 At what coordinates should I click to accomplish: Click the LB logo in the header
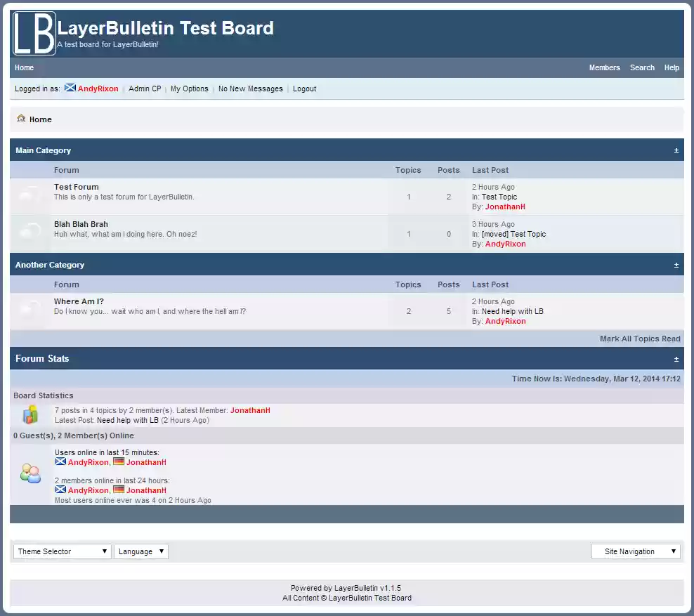[33, 32]
